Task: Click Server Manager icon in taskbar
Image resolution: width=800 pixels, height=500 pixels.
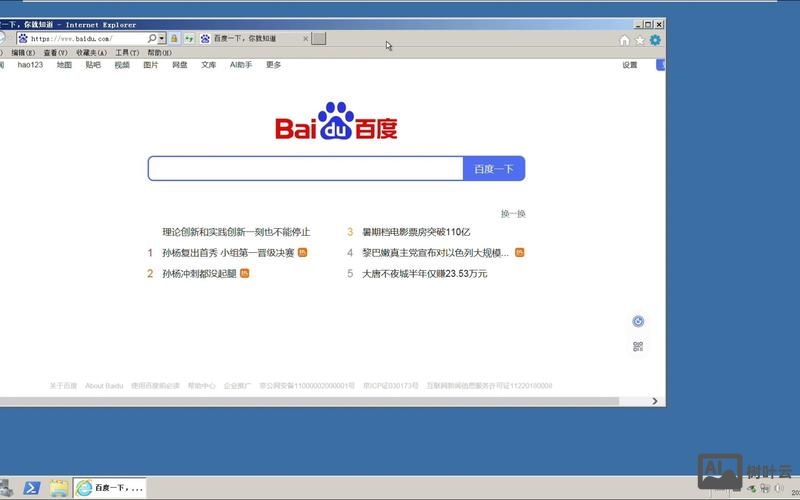Action: pos(5,488)
